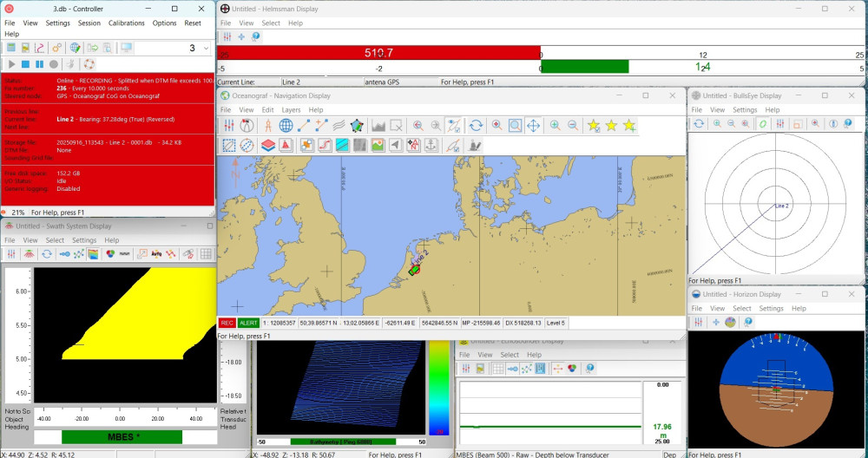The image size is (868, 458).
Task: Click the lifebuoy emergency icon in Controller
Action: coord(89,64)
